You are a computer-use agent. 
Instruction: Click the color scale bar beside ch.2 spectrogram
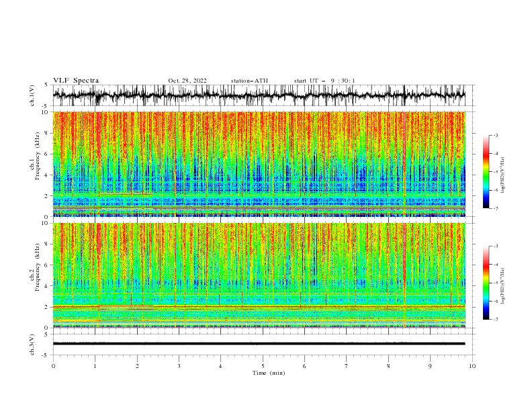pos(486,283)
